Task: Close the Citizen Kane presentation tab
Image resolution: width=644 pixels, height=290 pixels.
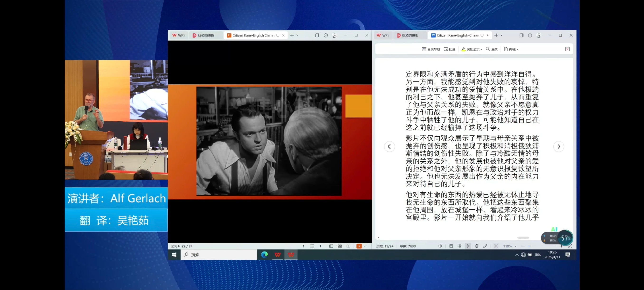Action: [x=283, y=35]
